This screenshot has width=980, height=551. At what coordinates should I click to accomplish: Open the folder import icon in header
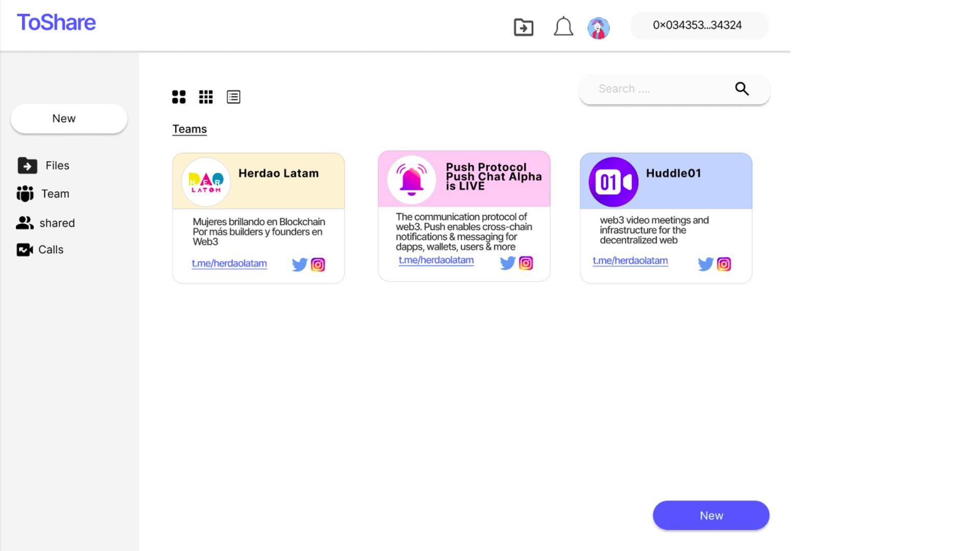[x=523, y=27]
